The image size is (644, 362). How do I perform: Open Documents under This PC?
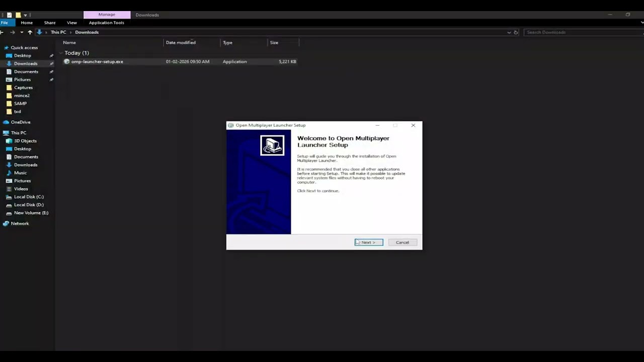26,157
